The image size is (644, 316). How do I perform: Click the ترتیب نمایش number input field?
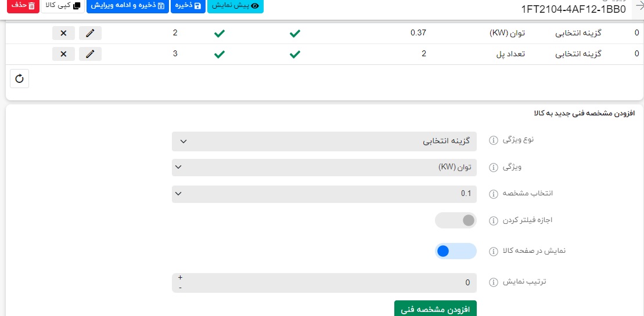(x=324, y=282)
